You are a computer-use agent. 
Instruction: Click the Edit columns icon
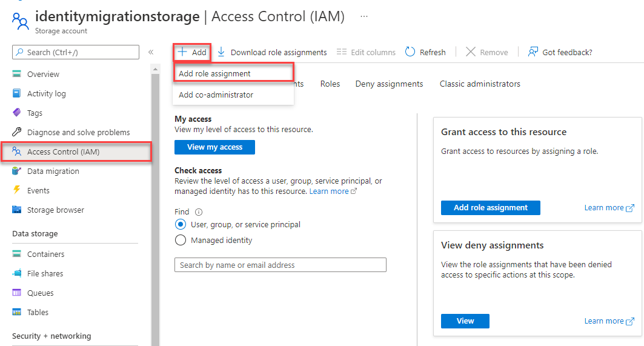click(341, 52)
